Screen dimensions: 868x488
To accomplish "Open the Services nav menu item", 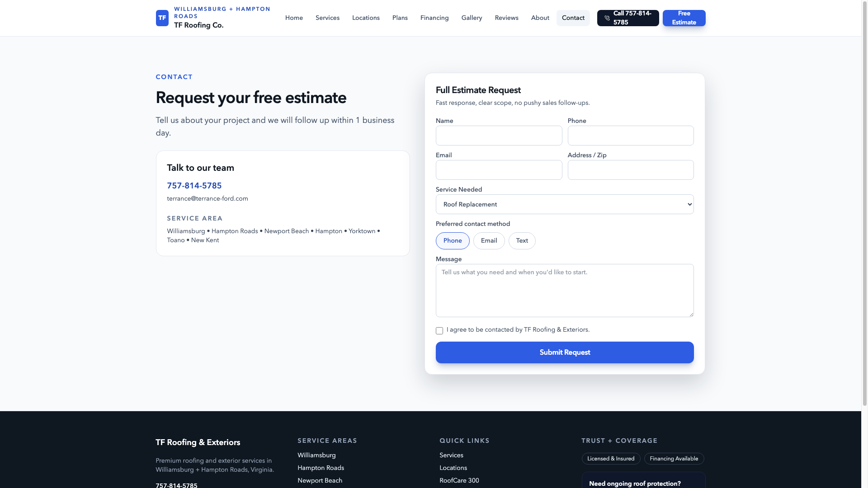I will point(327,18).
